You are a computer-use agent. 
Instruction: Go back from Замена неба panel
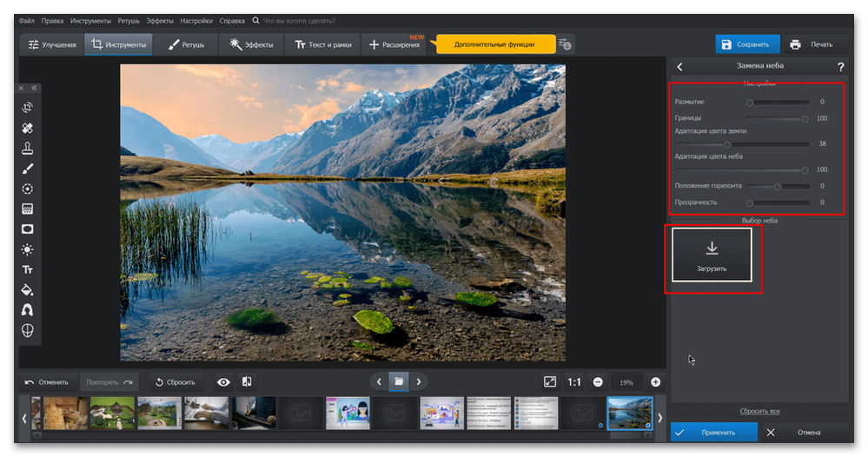[679, 66]
